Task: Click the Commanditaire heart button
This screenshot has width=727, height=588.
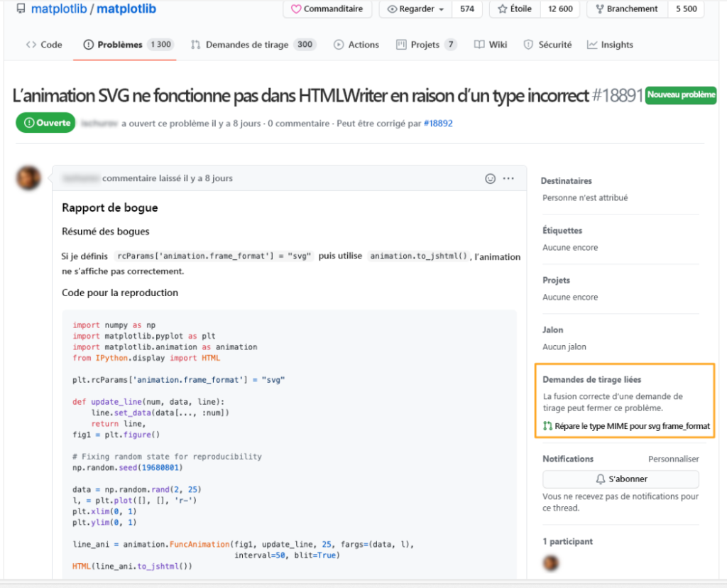Action: [327, 9]
